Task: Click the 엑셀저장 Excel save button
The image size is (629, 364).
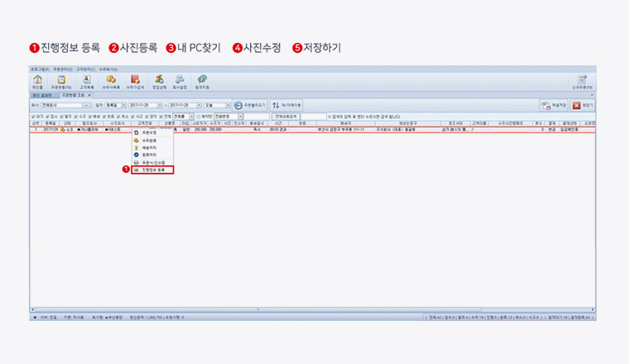Action: 554,106
